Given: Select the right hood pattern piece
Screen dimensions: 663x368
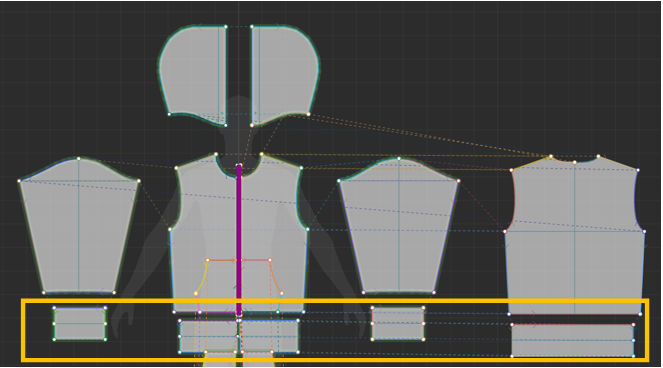Looking at the screenshot, I should pos(284,74).
